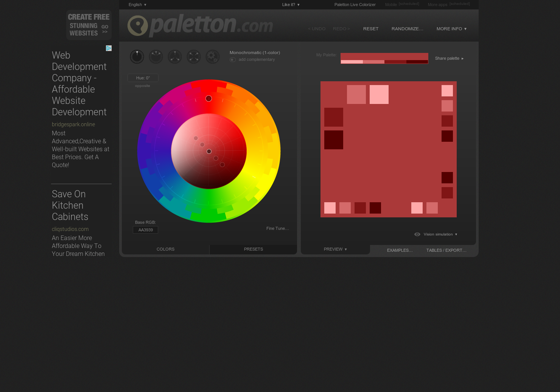Open the TABLES / EXPORT tab

pos(446,250)
